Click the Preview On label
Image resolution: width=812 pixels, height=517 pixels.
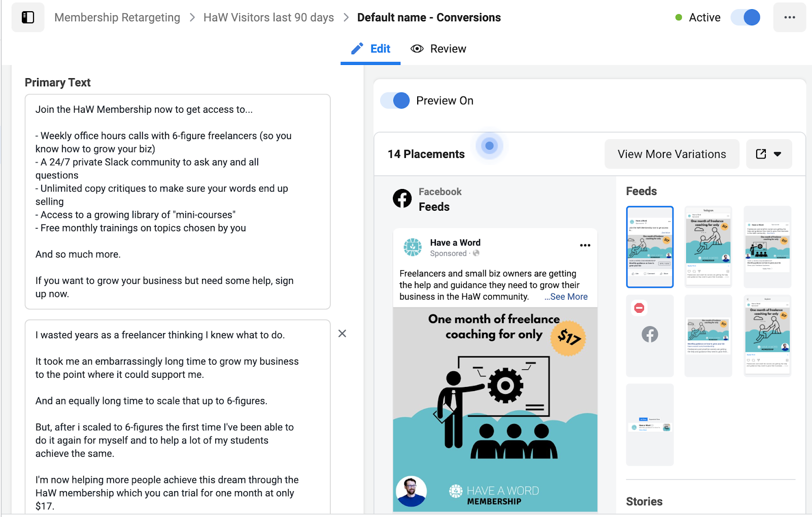[x=445, y=101]
